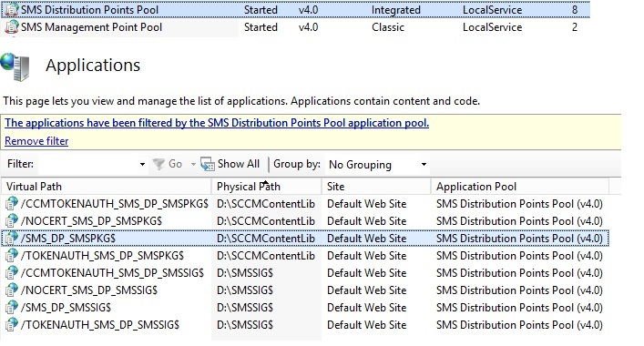This screenshot has width=644, height=346.
Task: Click icon of /NOCERT_SMS_DP_SMSPKG$ application
Action: click(x=12, y=221)
